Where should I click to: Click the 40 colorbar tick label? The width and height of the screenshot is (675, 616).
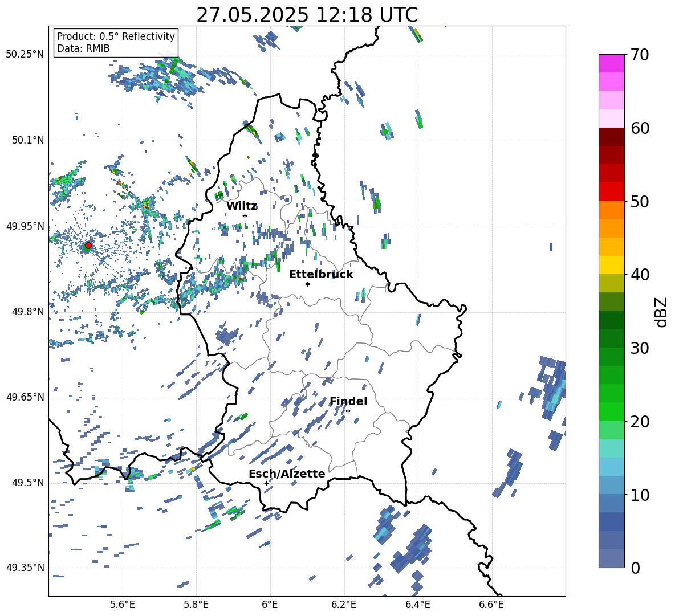[x=640, y=275]
